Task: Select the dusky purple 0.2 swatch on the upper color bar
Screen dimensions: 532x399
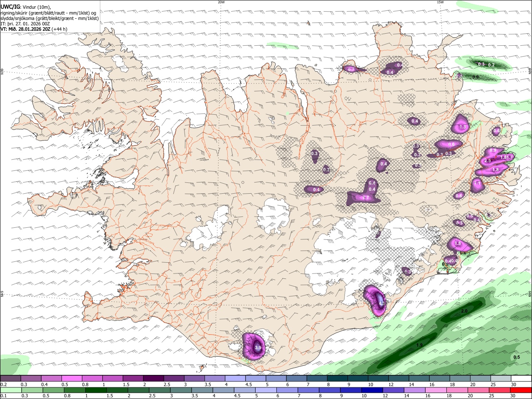Action: point(10,379)
